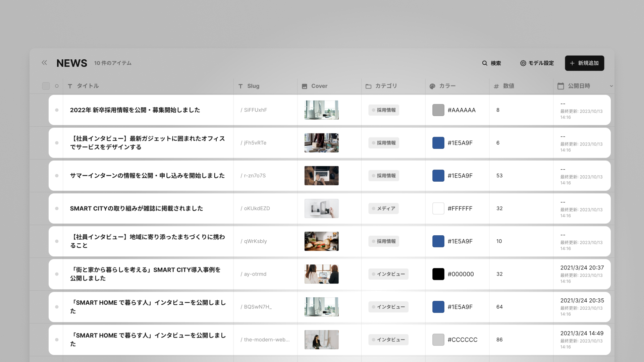This screenshot has width=644, height=362.
Task: Open モデル設定 gear settings
Action: tap(537, 63)
